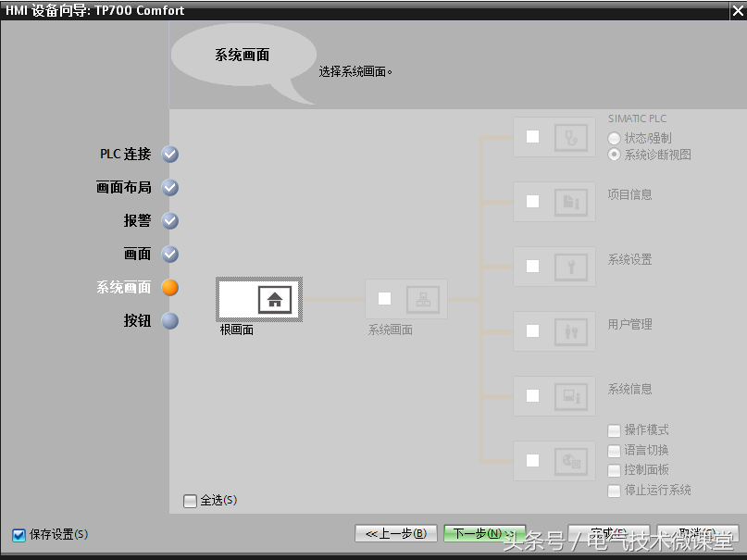Go to the 按钮 wizard step
This screenshot has height=560, width=747.
coord(138,321)
